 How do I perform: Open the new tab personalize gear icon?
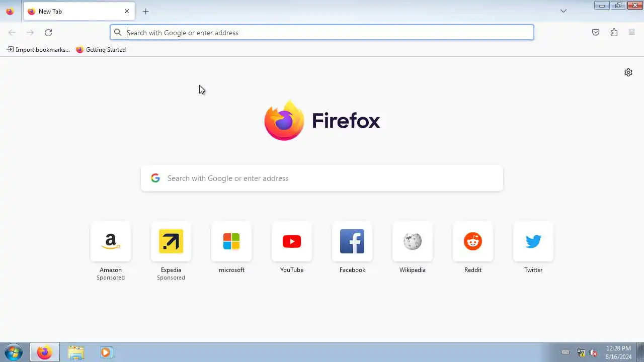click(628, 72)
